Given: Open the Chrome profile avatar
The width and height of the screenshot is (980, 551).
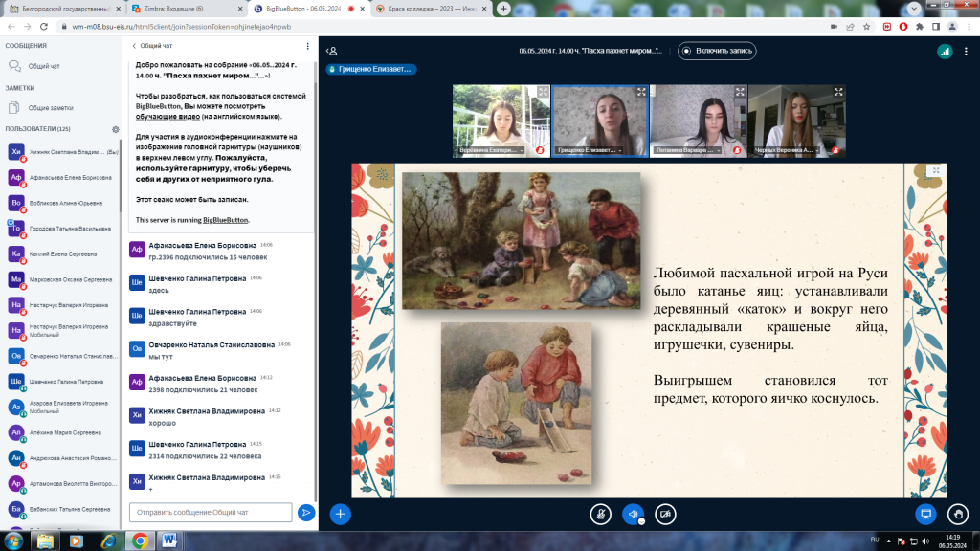Looking at the screenshot, I should tap(952, 27).
